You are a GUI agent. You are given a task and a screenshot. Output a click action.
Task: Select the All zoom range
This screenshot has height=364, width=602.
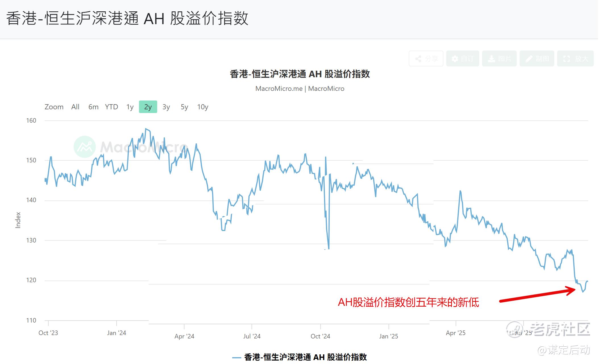point(75,107)
